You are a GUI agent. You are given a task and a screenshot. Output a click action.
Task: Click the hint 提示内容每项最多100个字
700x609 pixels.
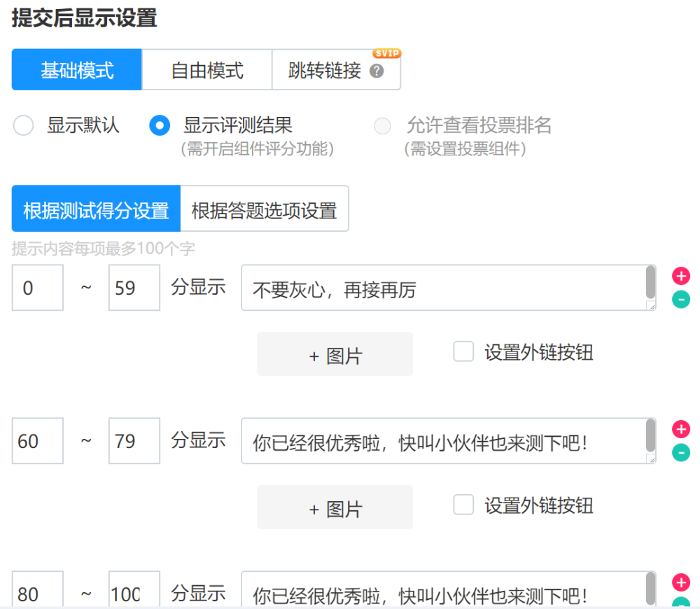click(x=103, y=248)
